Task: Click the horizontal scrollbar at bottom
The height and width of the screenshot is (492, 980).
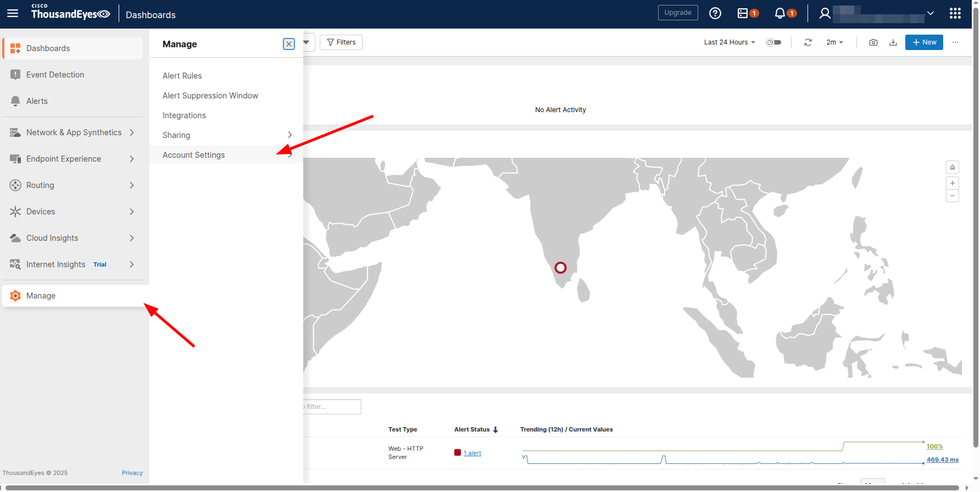Action: pos(482,488)
